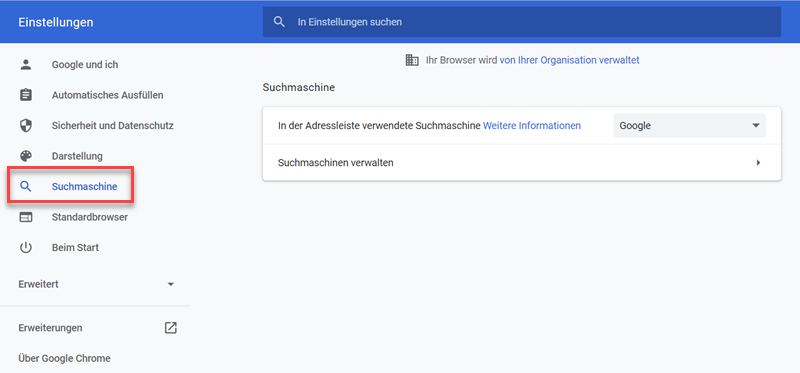Screen dimensions: 800x373
Task: Click the browser window icon for Standardbrowser
Action: point(26,217)
